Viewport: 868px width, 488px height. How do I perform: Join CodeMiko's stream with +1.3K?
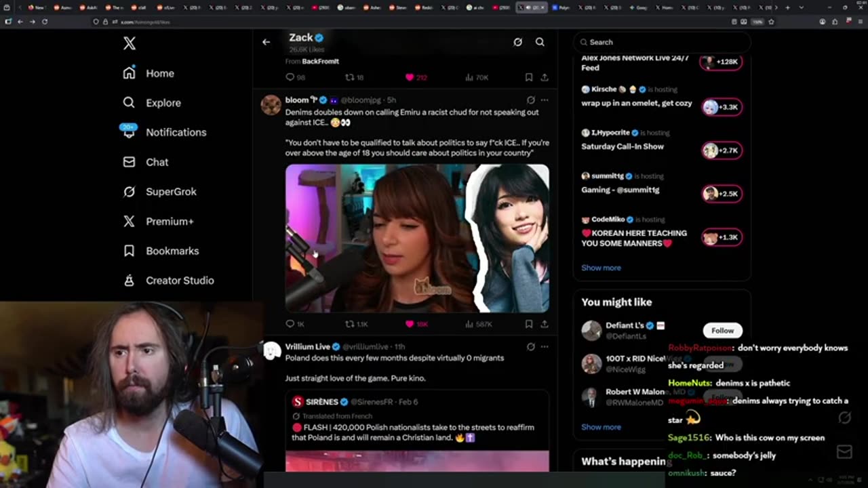[722, 237]
